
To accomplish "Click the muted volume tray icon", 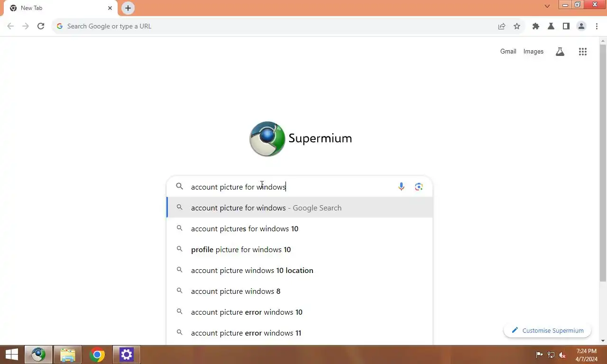I will [x=562, y=355].
